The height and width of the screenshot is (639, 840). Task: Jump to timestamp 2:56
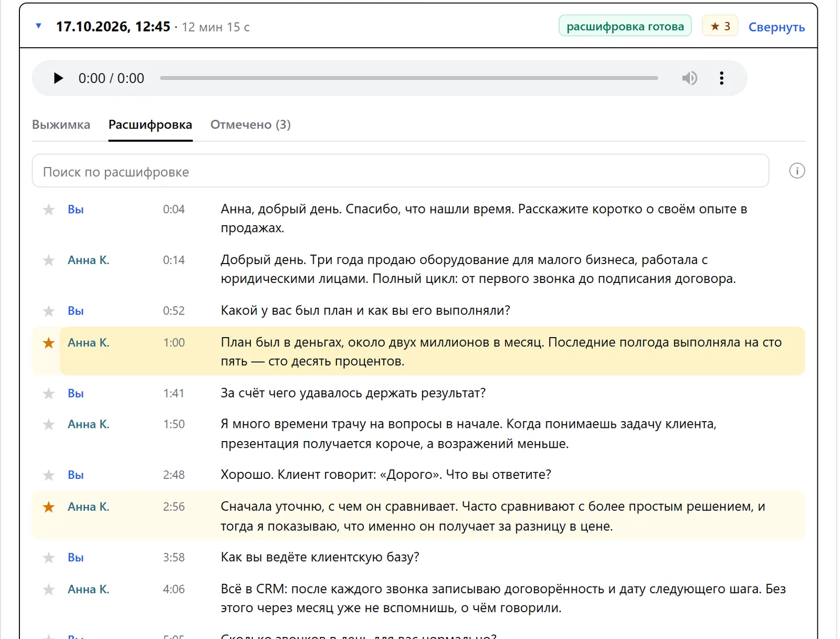pos(174,506)
